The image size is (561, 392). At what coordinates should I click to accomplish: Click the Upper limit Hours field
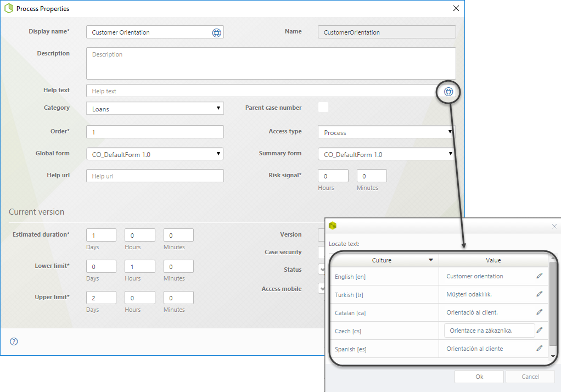tap(140, 298)
